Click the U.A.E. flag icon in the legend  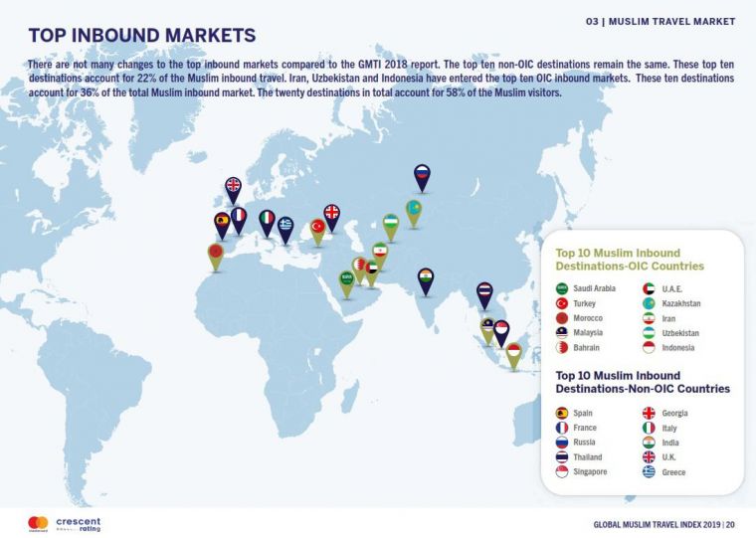point(649,288)
